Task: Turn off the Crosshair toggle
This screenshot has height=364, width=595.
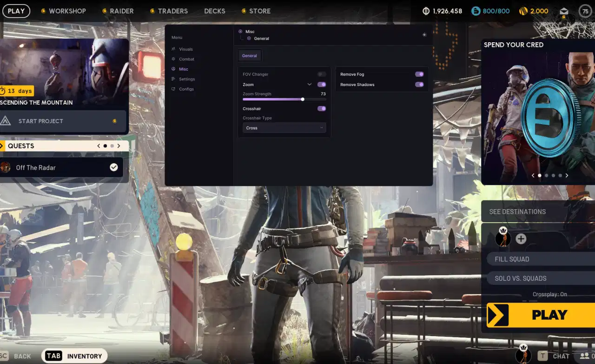Action: [322, 109]
